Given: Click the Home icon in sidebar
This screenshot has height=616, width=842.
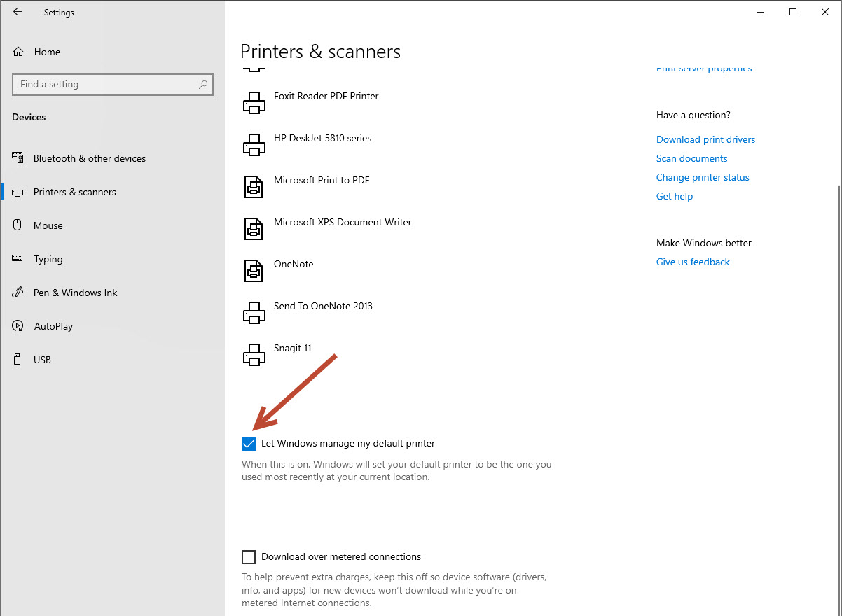Looking at the screenshot, I should pyautogui.click(x=18, y=52).
